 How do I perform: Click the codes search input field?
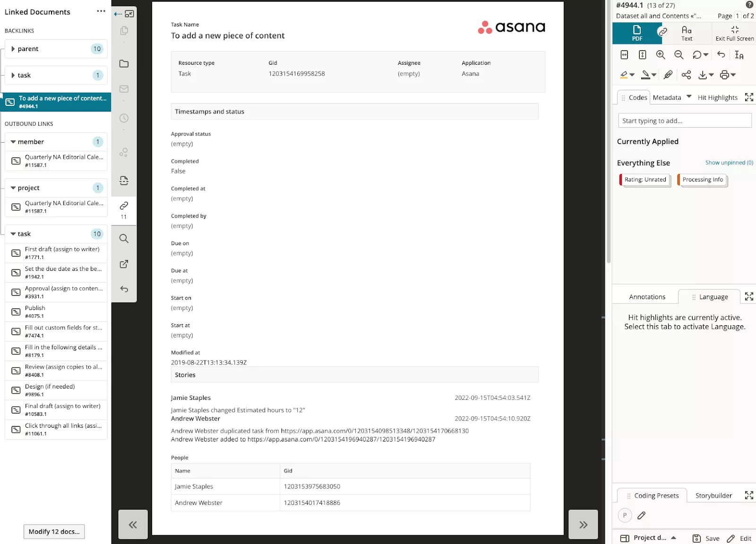[685, 121]
